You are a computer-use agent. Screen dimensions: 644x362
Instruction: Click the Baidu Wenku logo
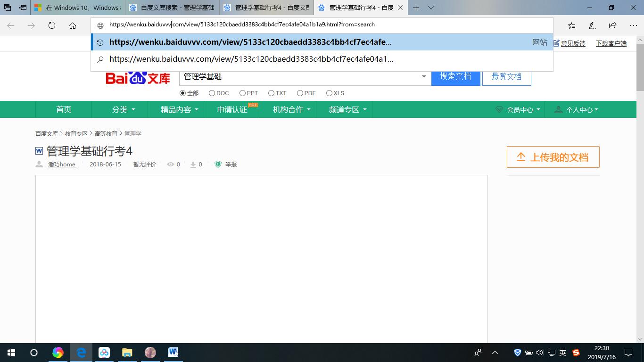click(x=137, y=77)
